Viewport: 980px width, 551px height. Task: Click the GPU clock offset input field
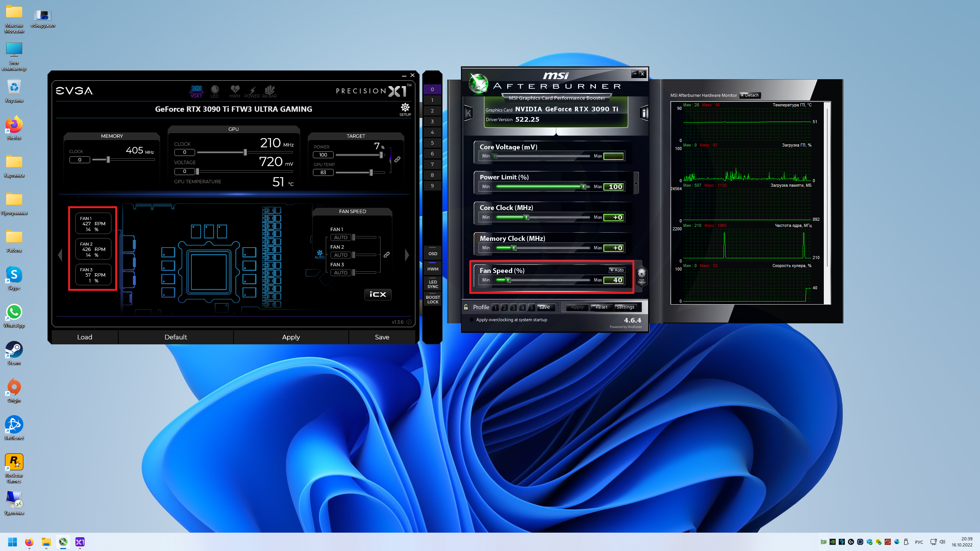coord(185,152)
